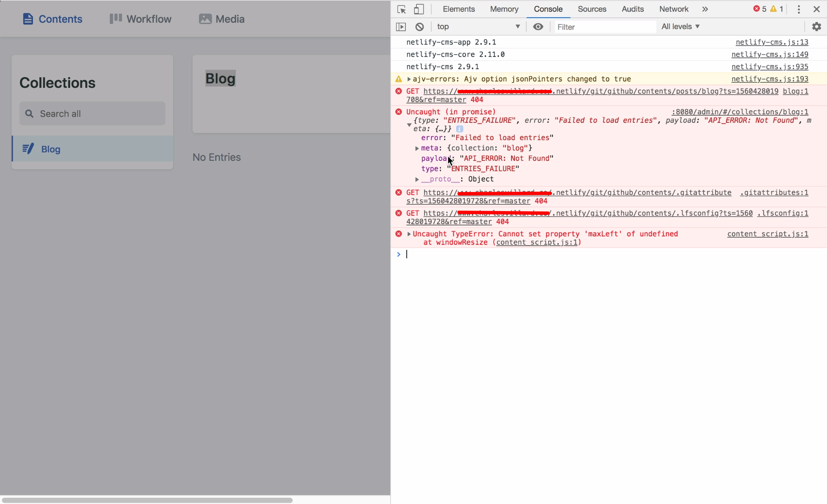The width and height of the screenshot is (827, 504).
Task: Open the netlify-cms.js:193 source link
Action: coord(770,79)
